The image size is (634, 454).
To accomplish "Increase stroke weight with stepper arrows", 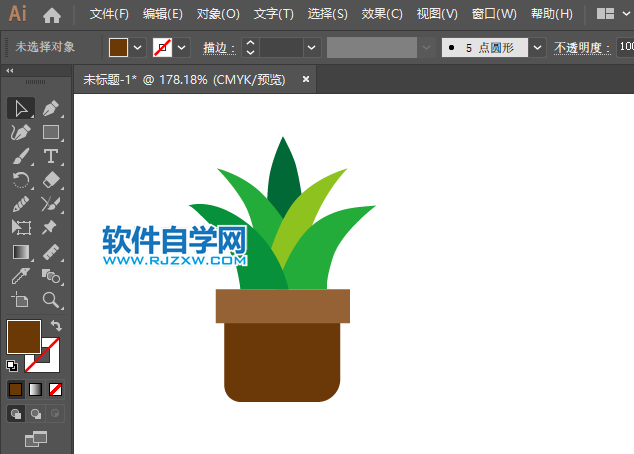I will (x=250, y=43).
